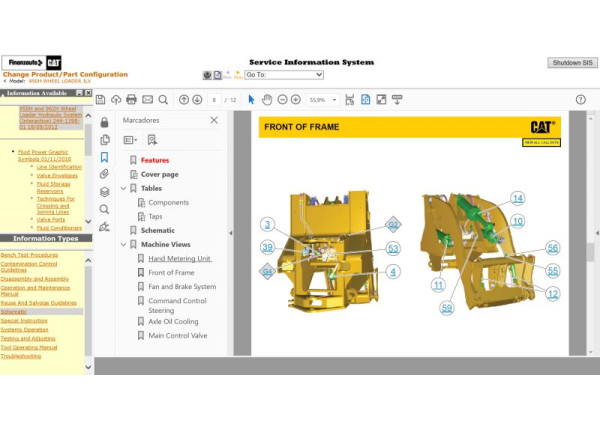The image size is (600, 429).
Task: Open the Attachments paperclip panel
Action: (x=104, y=174)
